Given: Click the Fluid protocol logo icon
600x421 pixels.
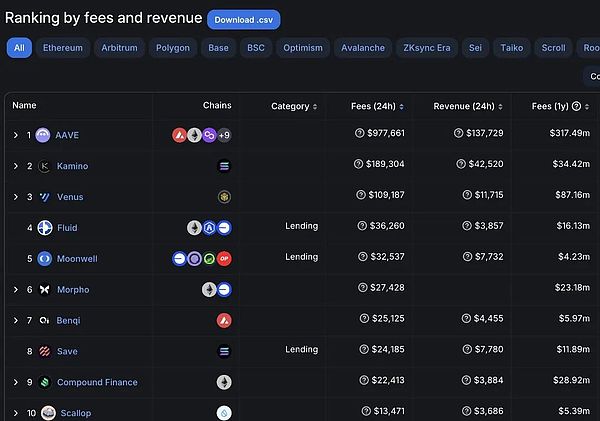Looking at the screenshot, I should [x=44, y=228].
